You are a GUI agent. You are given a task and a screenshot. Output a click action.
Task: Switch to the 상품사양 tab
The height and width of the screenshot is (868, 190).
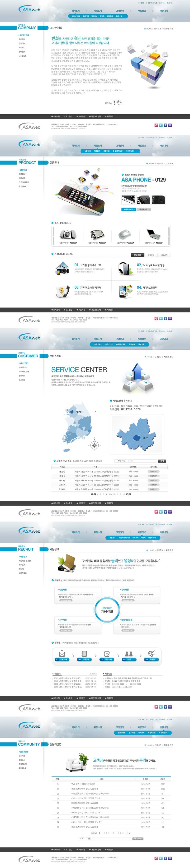tap(151, 255)
